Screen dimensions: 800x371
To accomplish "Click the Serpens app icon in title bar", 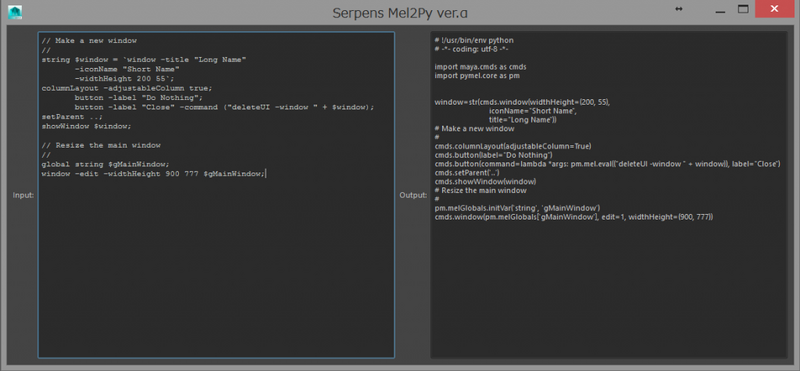I will 15,12.
